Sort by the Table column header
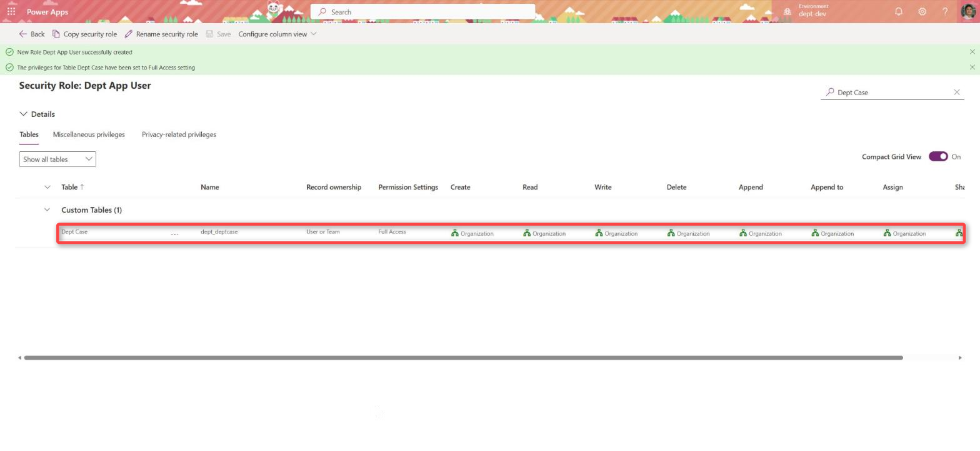This screenshot has height=451, width=980. 72,187
